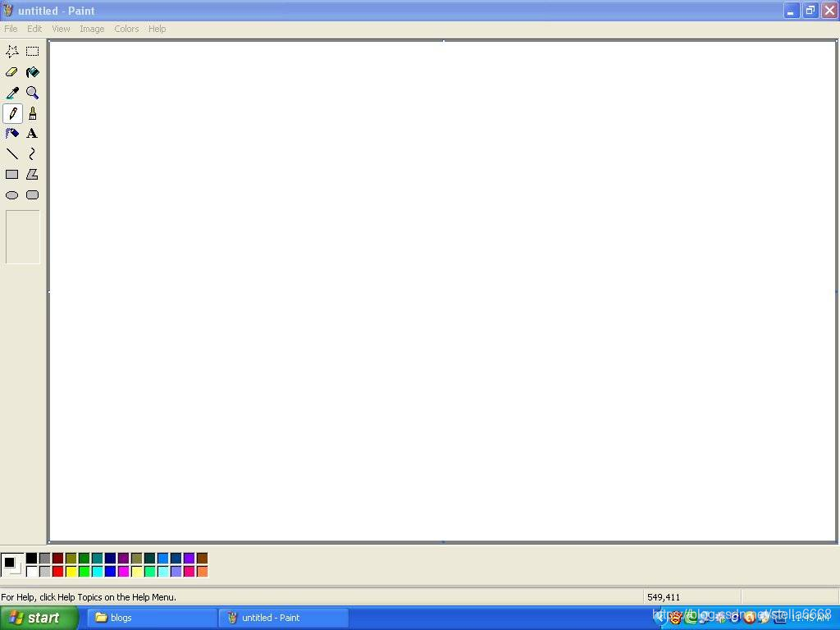Select the orange palette swatch
This screenshot has width=840, height=630.
202,572
